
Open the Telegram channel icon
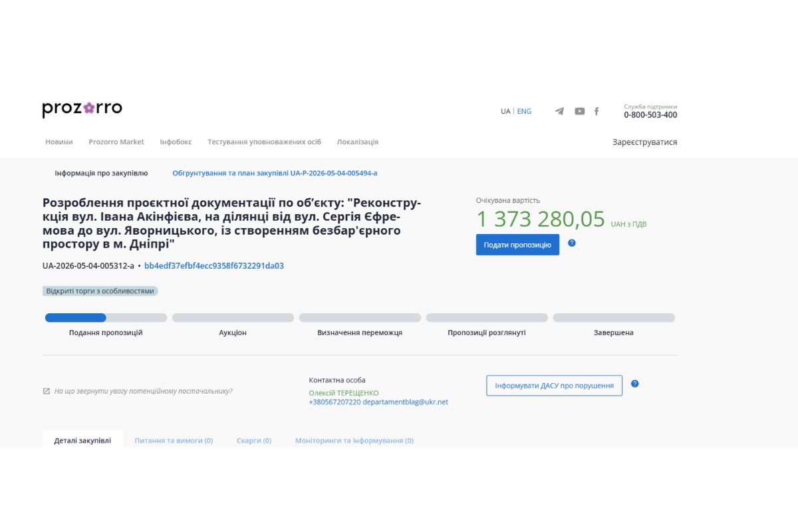[x=559, y=111]
